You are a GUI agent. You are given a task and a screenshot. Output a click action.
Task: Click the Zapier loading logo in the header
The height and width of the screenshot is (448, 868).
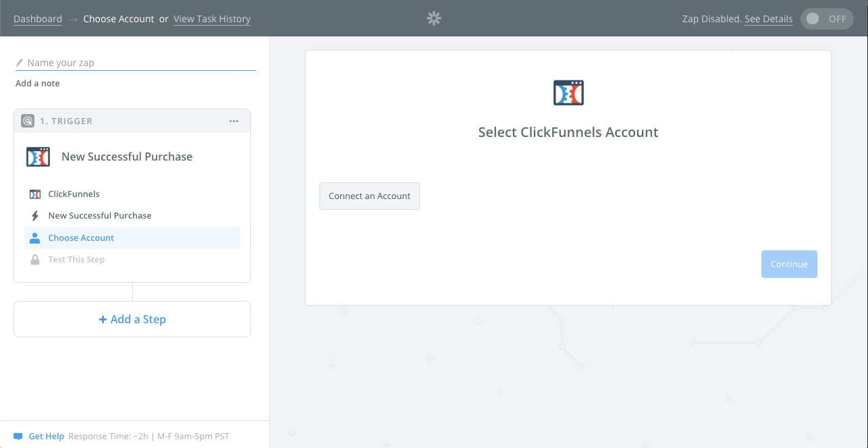point(434,19)
